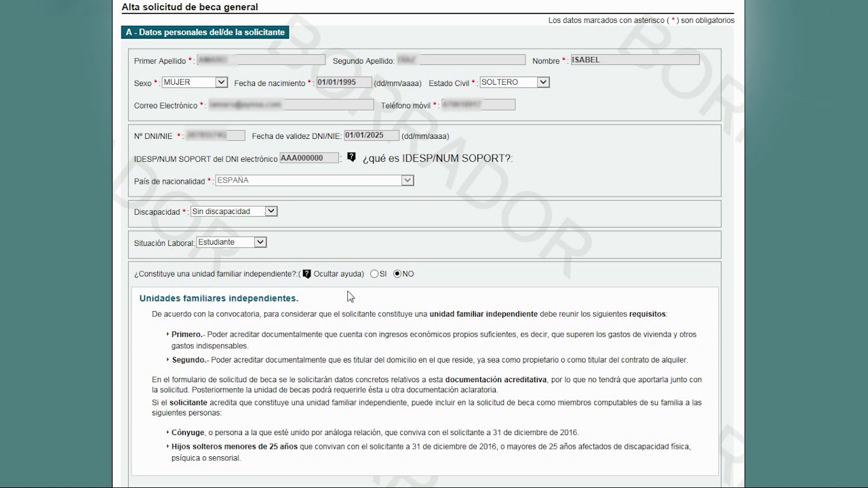Click the Segundo requirement paragraph

pos(430,360)
